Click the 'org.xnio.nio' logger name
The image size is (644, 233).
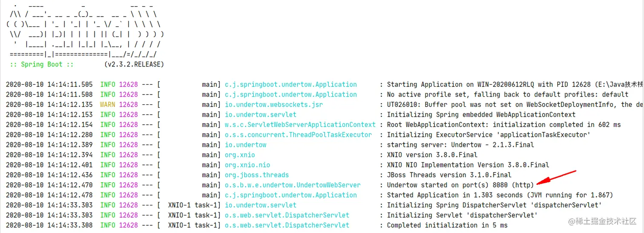[x=247, y=165]
